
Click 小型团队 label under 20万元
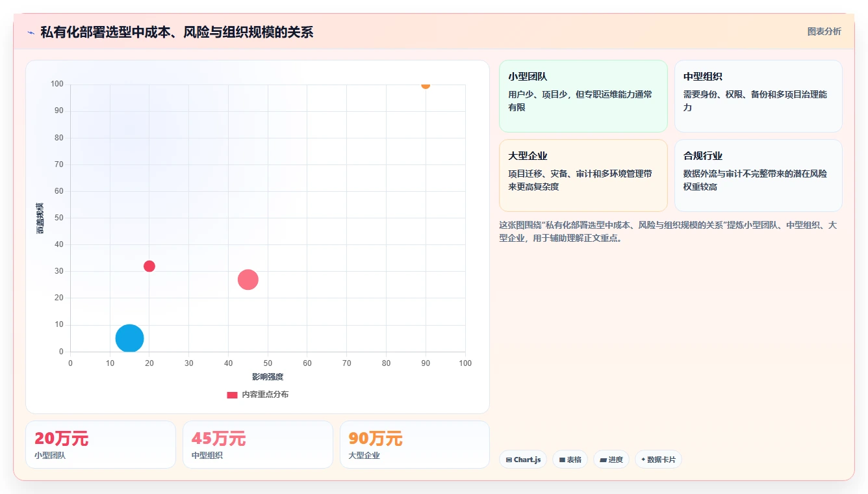click(x=50, y=456)
